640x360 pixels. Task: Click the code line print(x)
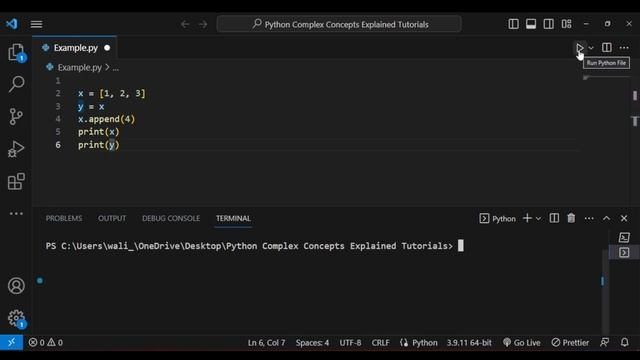(99, 132)
